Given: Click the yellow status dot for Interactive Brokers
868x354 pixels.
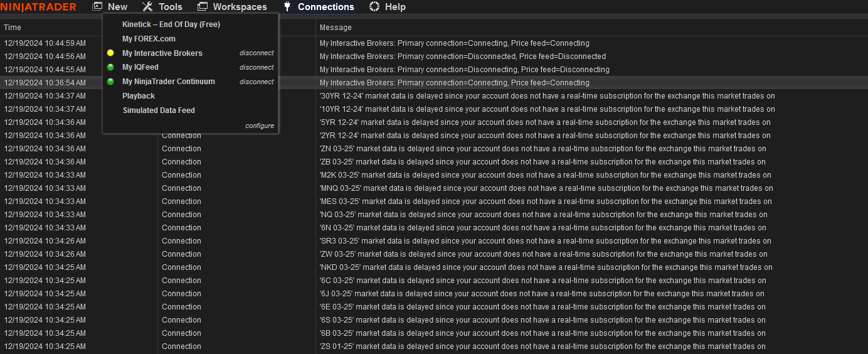Looking at the screenshot, I should coord(110,53).
